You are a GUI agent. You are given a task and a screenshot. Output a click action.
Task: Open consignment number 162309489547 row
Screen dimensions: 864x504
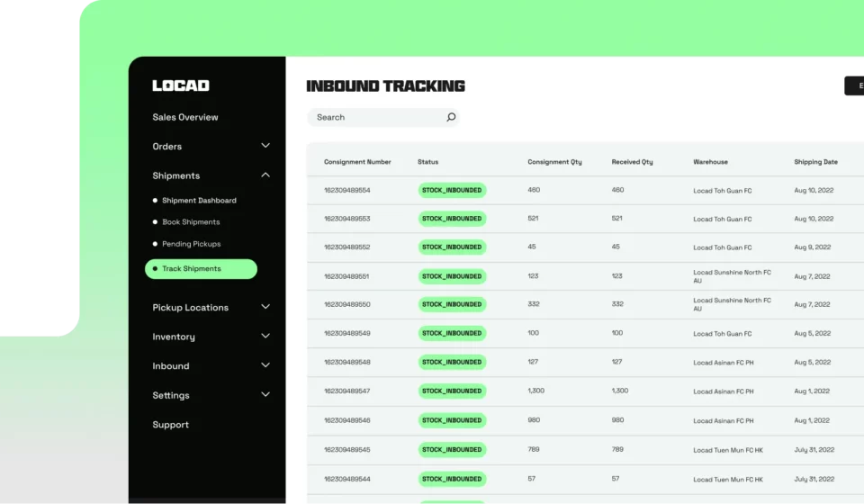click(347, 391)
